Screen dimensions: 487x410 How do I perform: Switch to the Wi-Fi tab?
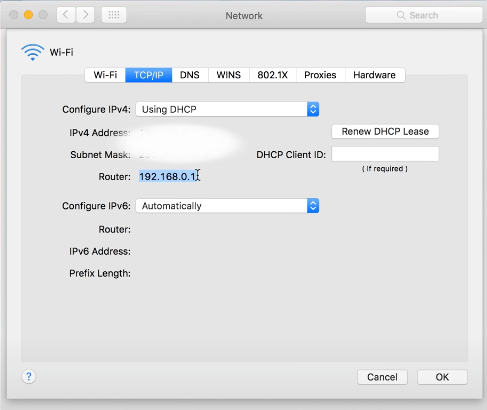point(105,75)
